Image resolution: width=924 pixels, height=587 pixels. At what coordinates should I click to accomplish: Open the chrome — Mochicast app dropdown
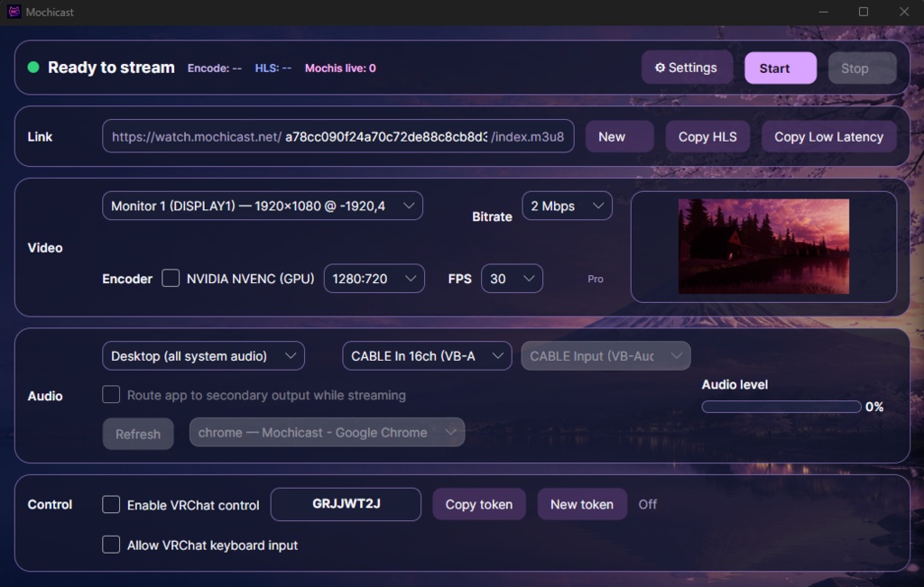[327, 432]
